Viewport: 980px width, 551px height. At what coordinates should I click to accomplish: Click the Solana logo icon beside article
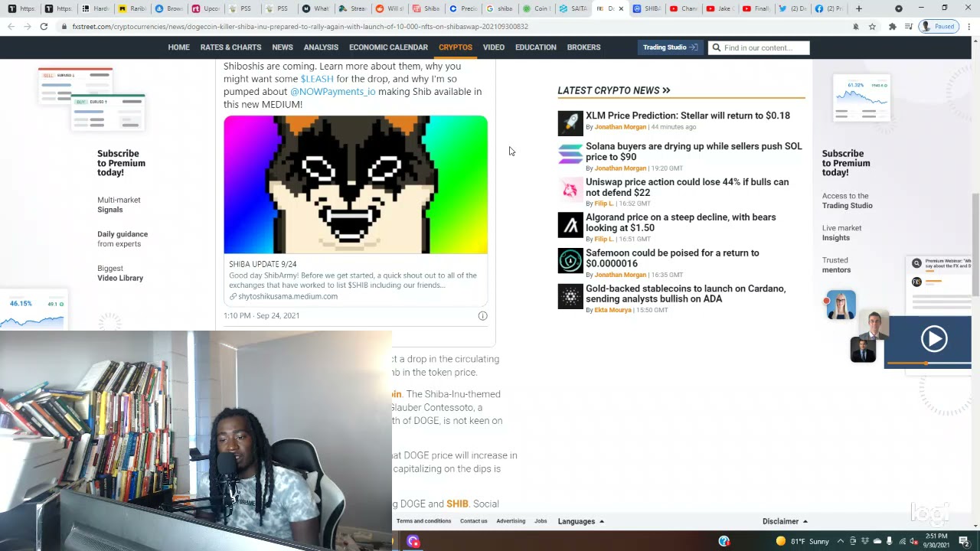570,154
